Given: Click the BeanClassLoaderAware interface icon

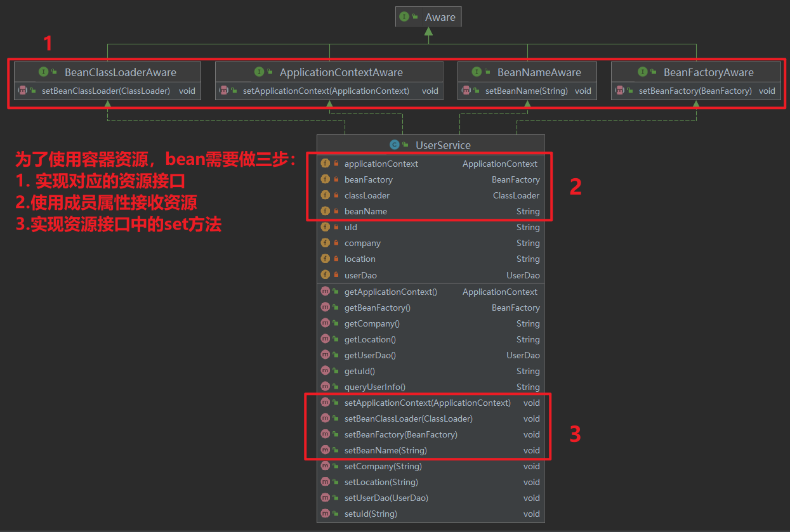Looking at the screenshot, I should [44, 72].
